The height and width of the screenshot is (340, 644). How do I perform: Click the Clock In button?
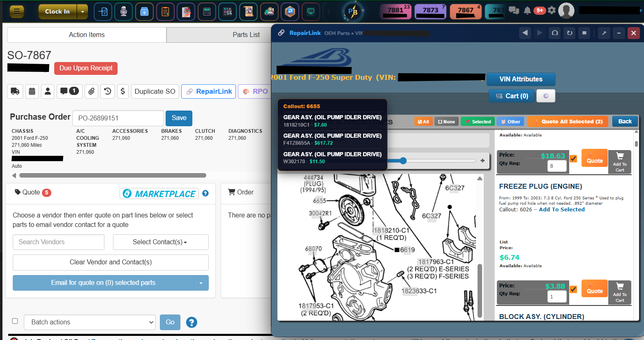pos(58,12)
